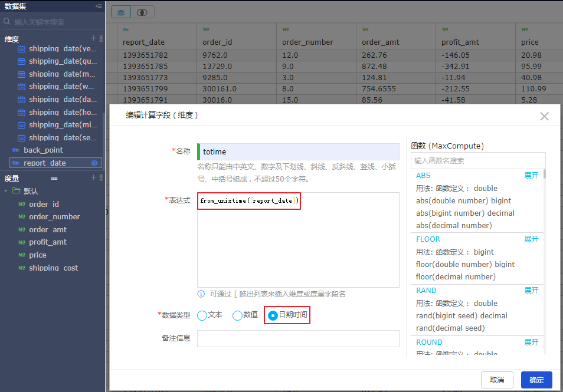Click the calendar icon beside shipping_date(mi...
This screenshot has height=392, width=563.
point(22,125)
